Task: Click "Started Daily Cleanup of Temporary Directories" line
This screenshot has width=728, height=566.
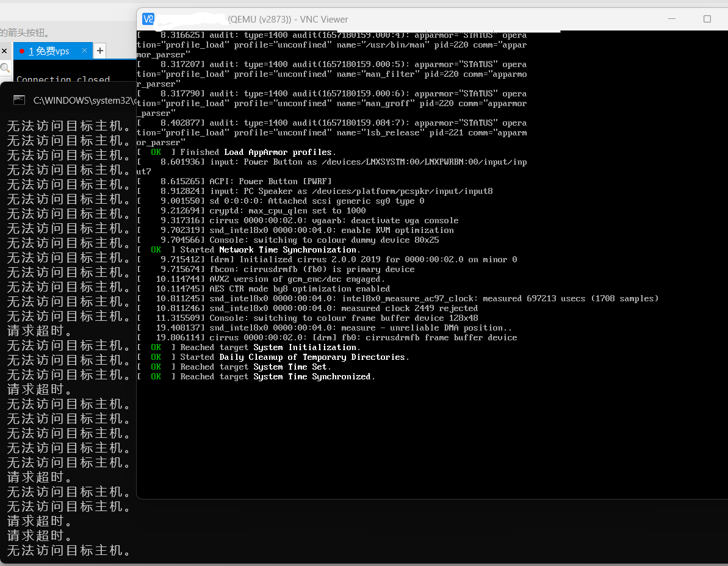Action: [294, 357]
